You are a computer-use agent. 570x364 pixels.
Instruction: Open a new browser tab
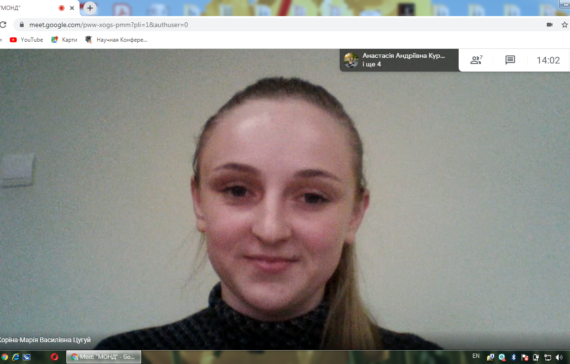pos(90,8)
